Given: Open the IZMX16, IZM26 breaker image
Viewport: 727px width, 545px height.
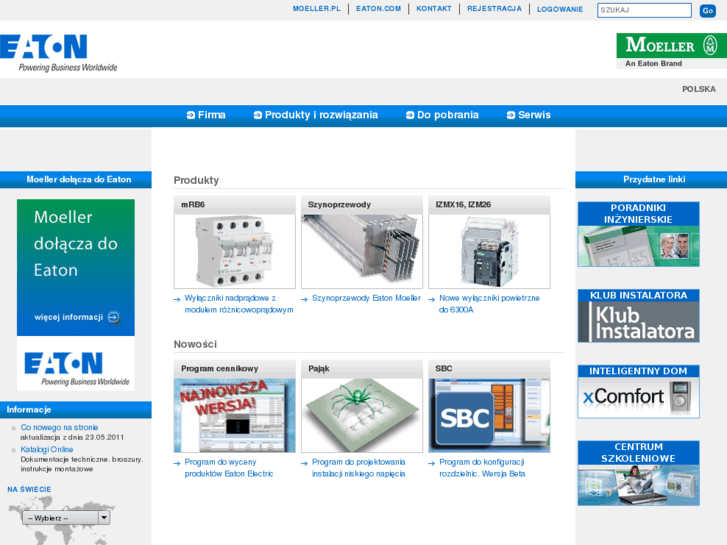Looking at the screenshot, I should [489, 251].
